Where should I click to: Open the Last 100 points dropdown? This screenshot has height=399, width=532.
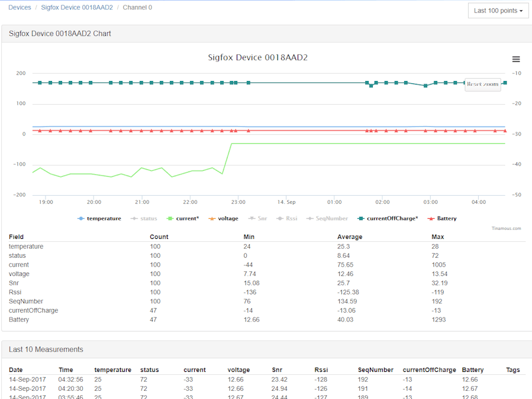(x=498, y=10)
